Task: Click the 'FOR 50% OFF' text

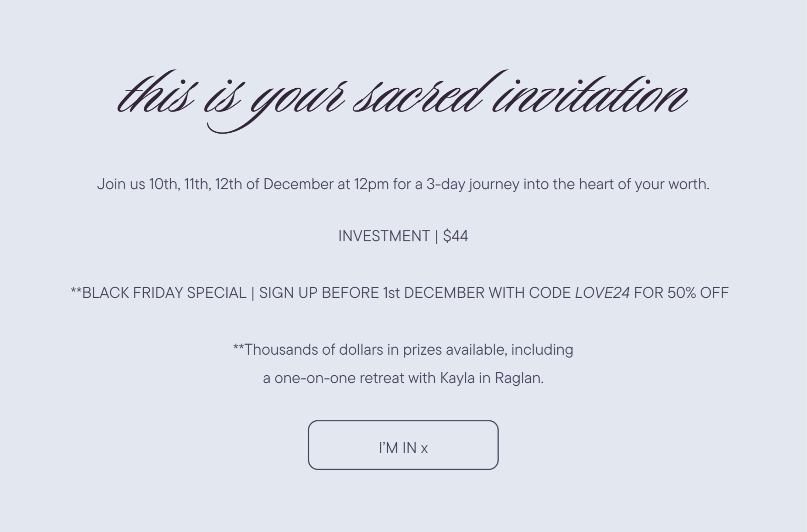Action: [681, 293]
